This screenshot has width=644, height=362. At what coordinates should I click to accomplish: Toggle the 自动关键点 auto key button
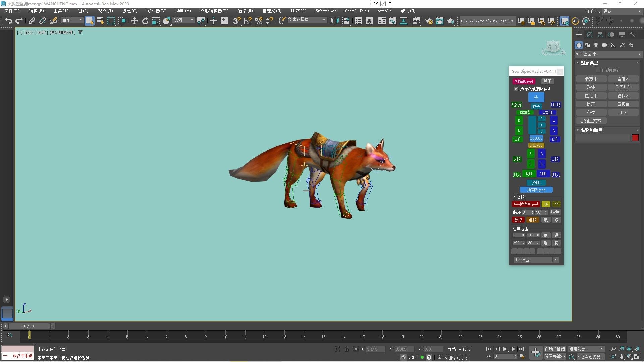point(555,349)
